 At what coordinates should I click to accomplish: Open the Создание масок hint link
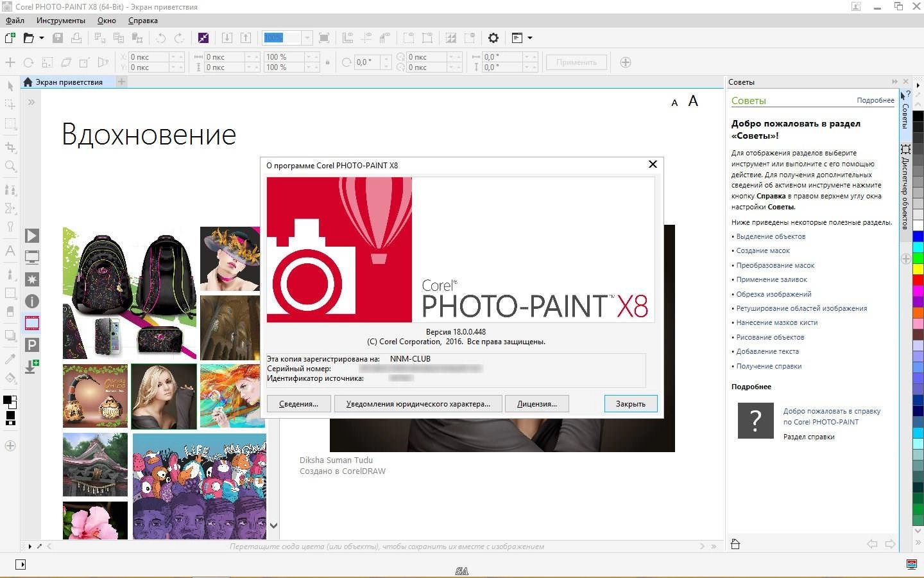[x=763, y=250]
